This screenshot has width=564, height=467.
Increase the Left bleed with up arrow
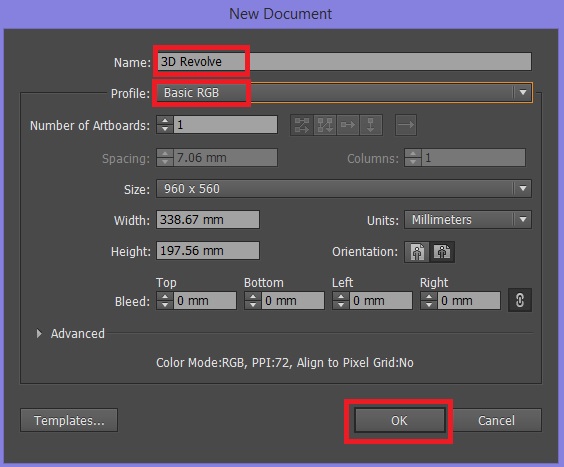[341, 296]
